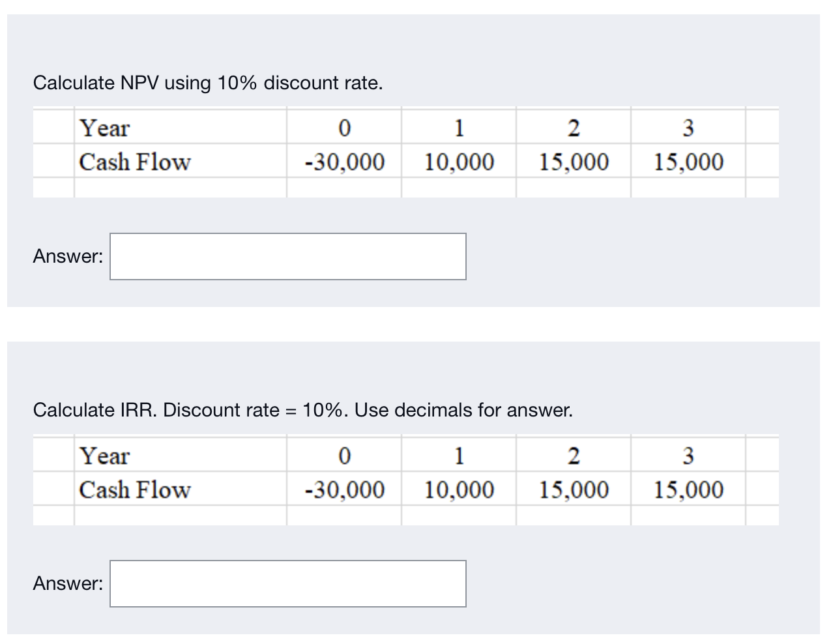This screenshot has width=833, height=644.
Task: Click the NPV question answer input field
Action: (287, 257)
